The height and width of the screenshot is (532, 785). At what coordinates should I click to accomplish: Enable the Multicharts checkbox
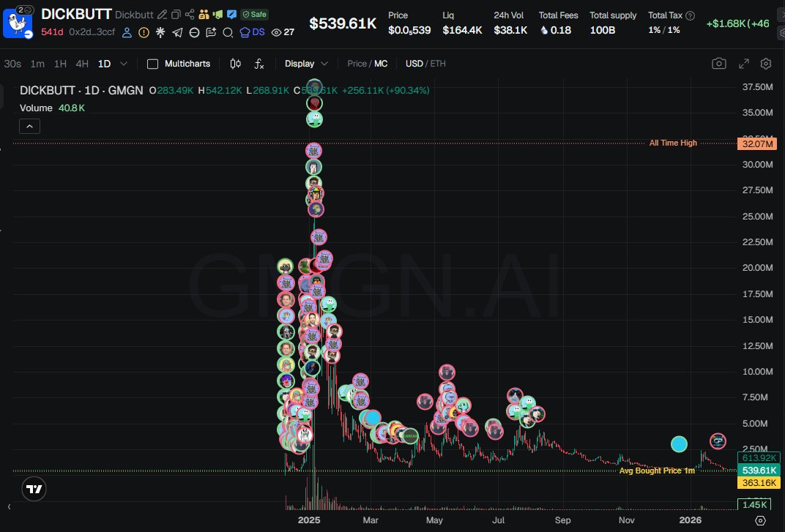click(x=153, y=64)
